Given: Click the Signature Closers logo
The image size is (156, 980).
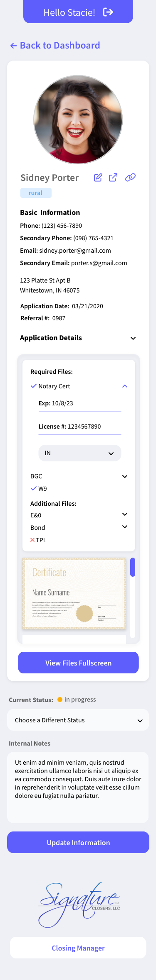Looking at the screenshot, I should pos(79,904).
